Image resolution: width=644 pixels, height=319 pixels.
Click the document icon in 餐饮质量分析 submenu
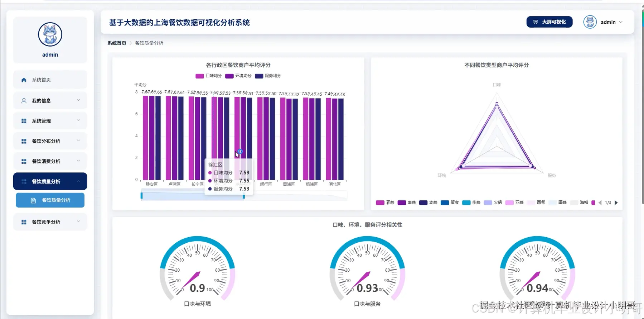tap(33, 200)
